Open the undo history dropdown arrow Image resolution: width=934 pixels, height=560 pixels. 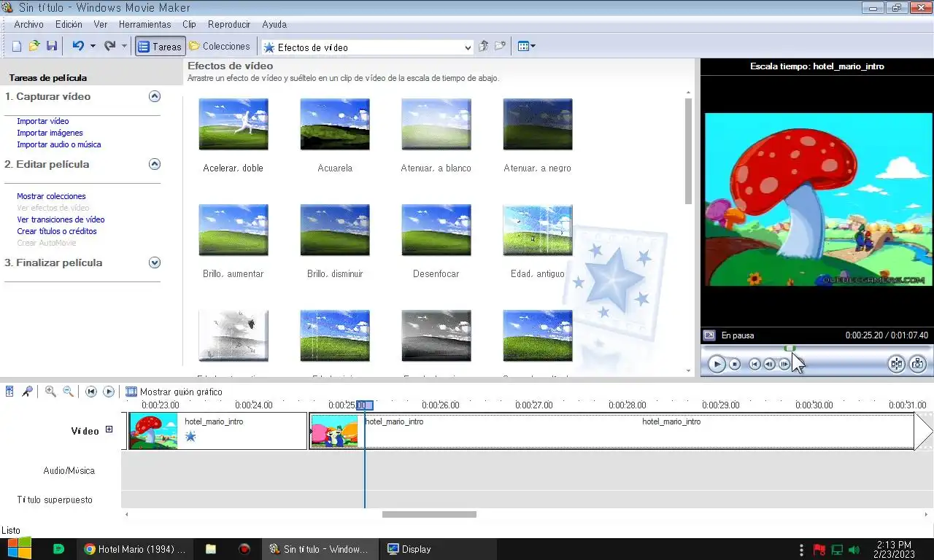coord(93,46)
